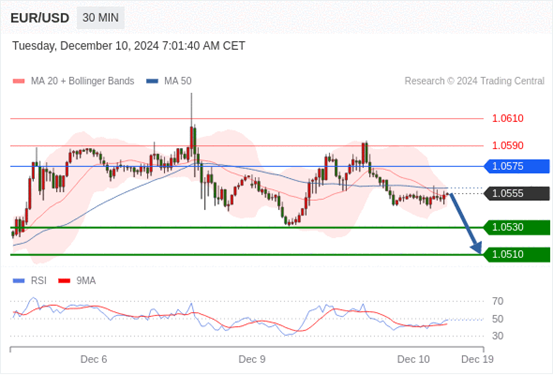Viewport: 553px width, 375px height.
Task: Select the 1.0530 support price tag
Action: coord(516,227)
